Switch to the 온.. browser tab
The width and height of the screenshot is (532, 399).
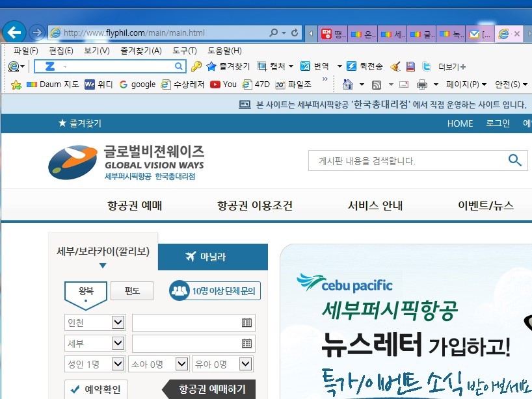pyautogui.click(x=363, y=34)
